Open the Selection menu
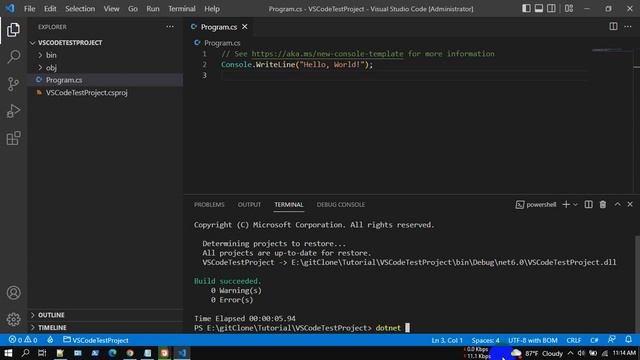The image size is (640, 360). point(80,9)
